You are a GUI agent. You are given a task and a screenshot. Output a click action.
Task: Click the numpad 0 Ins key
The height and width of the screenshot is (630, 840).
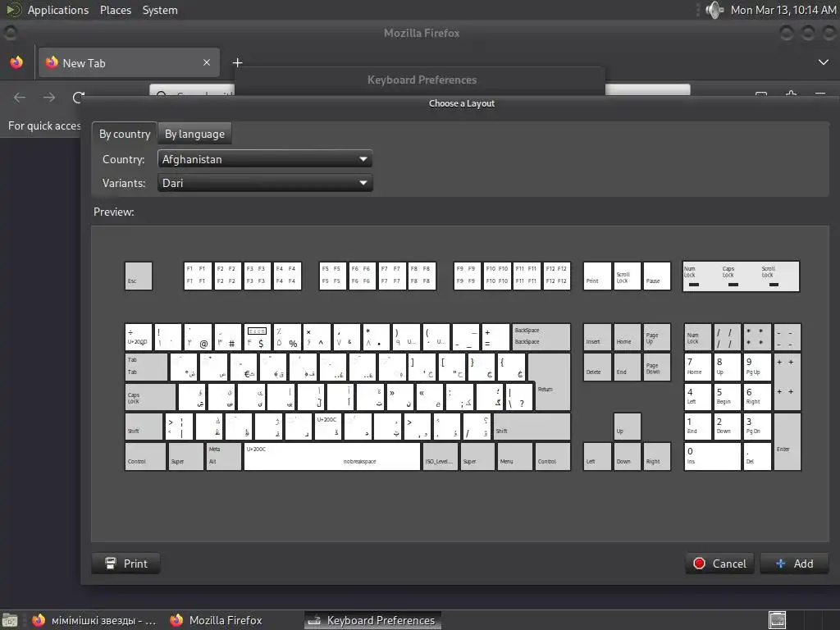[713, 456]
